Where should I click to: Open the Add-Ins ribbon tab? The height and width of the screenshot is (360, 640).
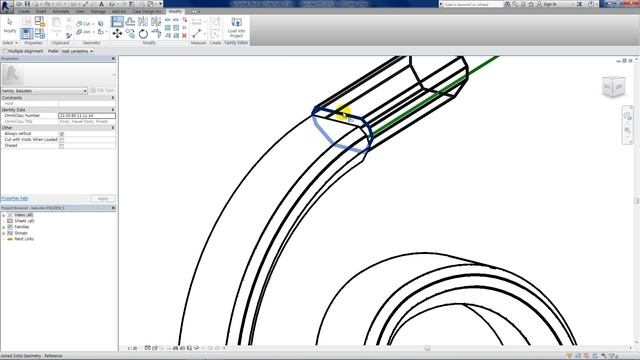119,11
